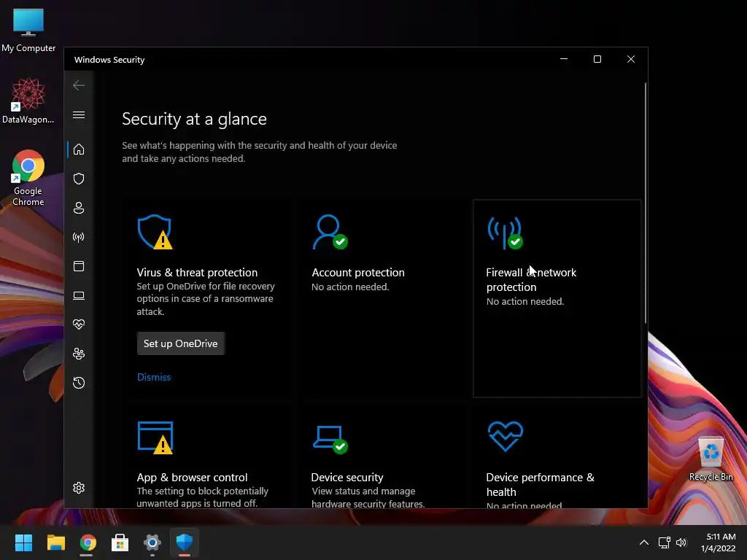This screenshot has width=747, height=560.
Task: Open the clock showing 5:11 AM
Action: tap(718, 542)
